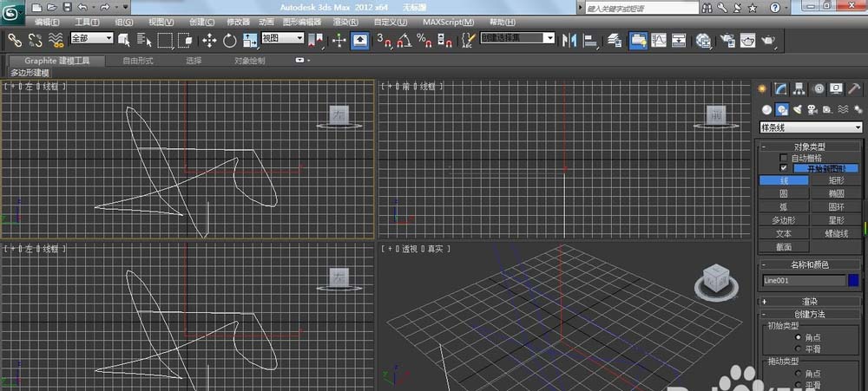The image size is (868, 391).
Task: Activate the Rotate tool
Action: [x=230, y=40]
